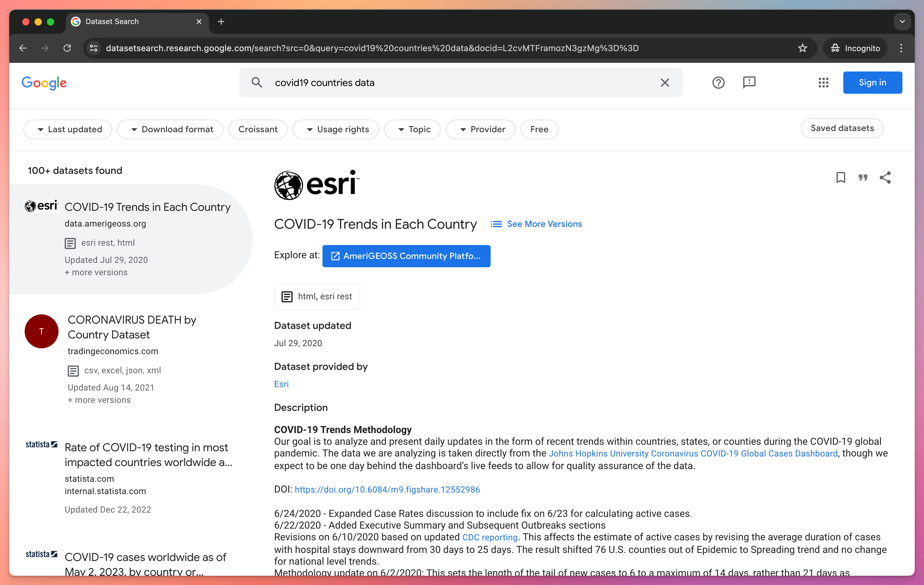Expand more versions under esri result
The height and width of the screenshot is (585, 924).
[x=96, y=272]
